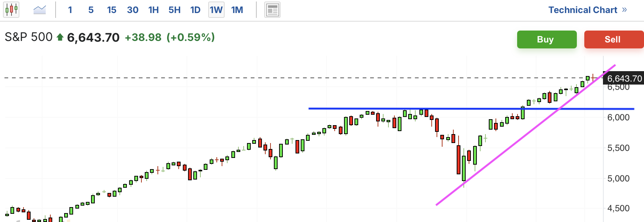
Task: Click the red Sell button
Action: click(x=614, y=39)
